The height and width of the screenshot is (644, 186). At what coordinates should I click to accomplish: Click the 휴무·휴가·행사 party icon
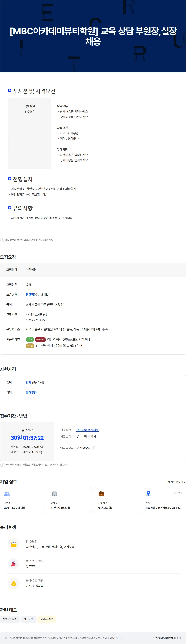coord(14,564)
